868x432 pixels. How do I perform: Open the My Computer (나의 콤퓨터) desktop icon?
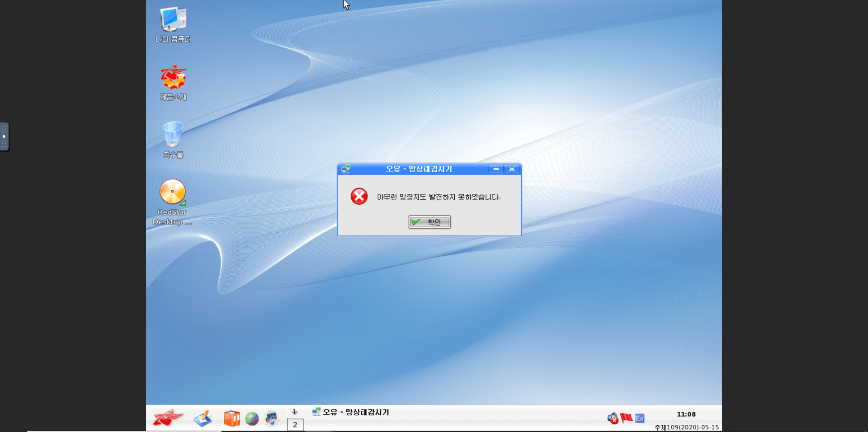(173, 20)
